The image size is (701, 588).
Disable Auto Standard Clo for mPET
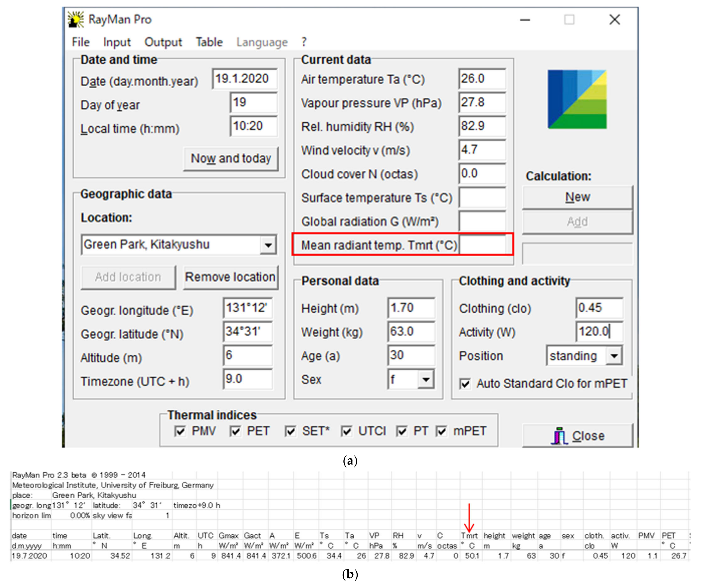point(465,384)
